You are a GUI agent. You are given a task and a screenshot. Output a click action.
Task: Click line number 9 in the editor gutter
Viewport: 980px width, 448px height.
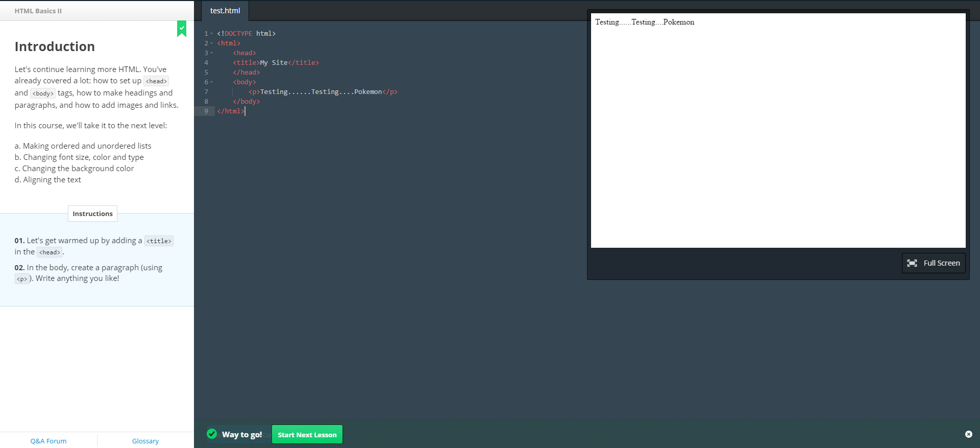point(206,111)
